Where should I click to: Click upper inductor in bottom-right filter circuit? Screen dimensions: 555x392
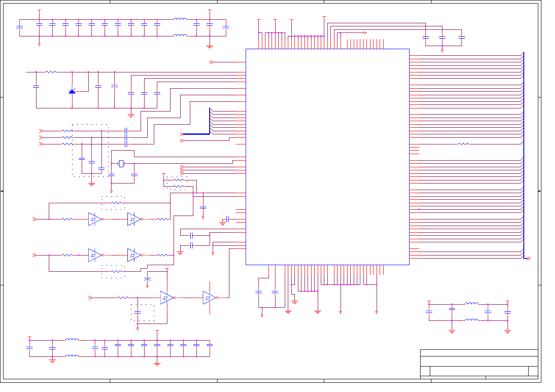click(x=472, y=304)
